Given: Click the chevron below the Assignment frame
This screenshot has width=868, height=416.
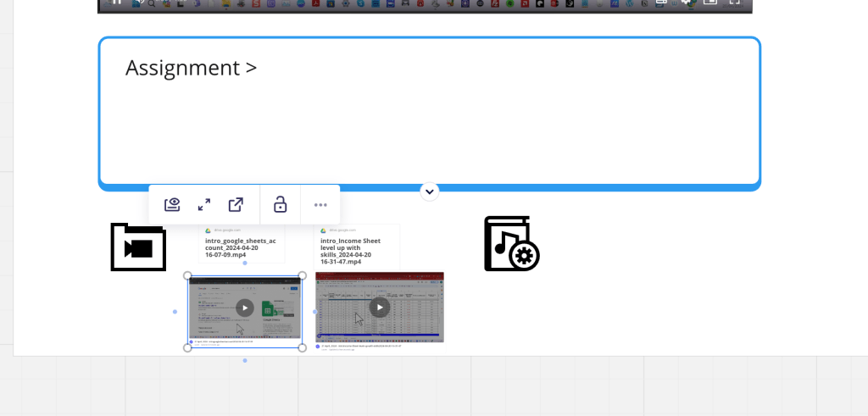Looking at the screenshot, I should point(430,191).
